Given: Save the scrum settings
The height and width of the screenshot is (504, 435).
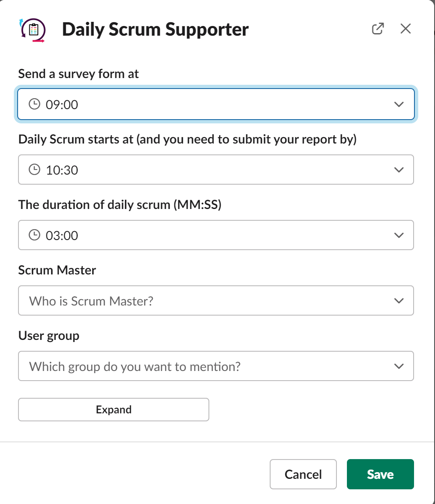Looking at the screenshot, I should coord(380,474).
